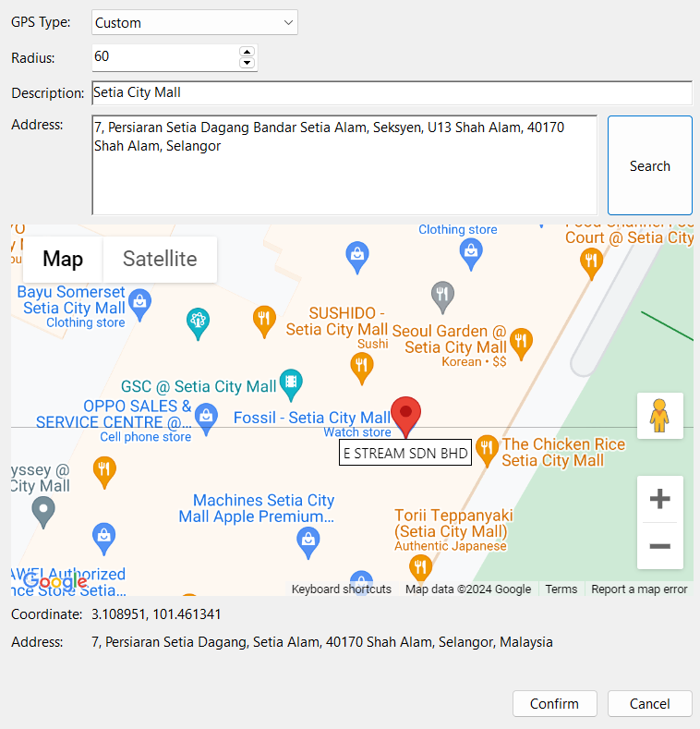Click resolved address text ending in Malaysia

tap(322, 642)
